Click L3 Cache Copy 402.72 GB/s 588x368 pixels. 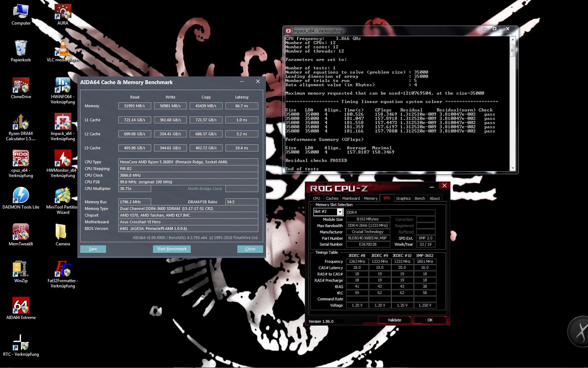click(x=206, y=148)
